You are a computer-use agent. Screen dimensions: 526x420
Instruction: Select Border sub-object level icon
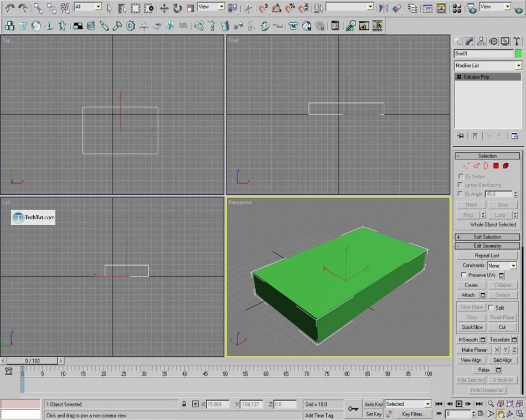pyautogui.click(x=486, y=166)
